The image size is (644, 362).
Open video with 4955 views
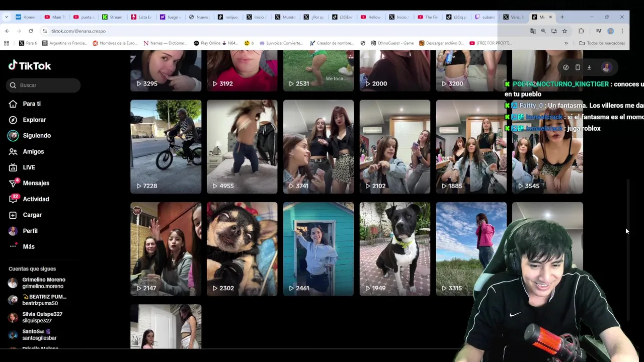242,147
